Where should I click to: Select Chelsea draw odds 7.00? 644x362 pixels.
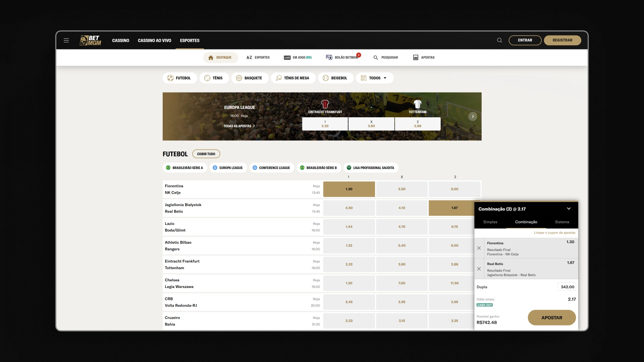[x=402, y=283]
